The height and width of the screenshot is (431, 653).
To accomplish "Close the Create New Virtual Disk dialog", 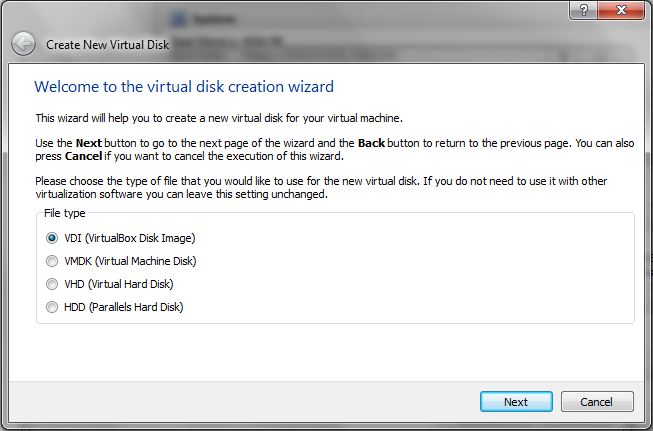I will (620, 9).
